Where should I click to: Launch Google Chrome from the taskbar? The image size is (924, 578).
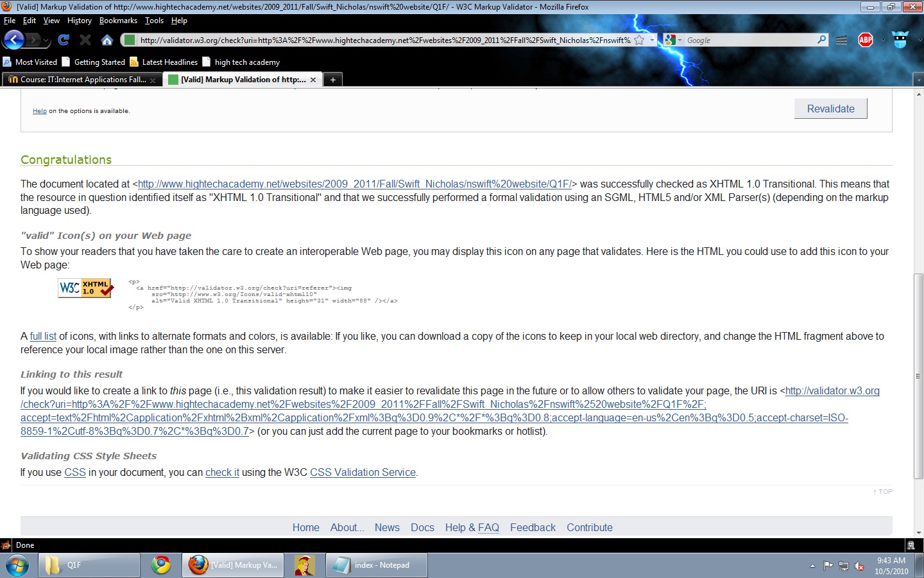161,565
